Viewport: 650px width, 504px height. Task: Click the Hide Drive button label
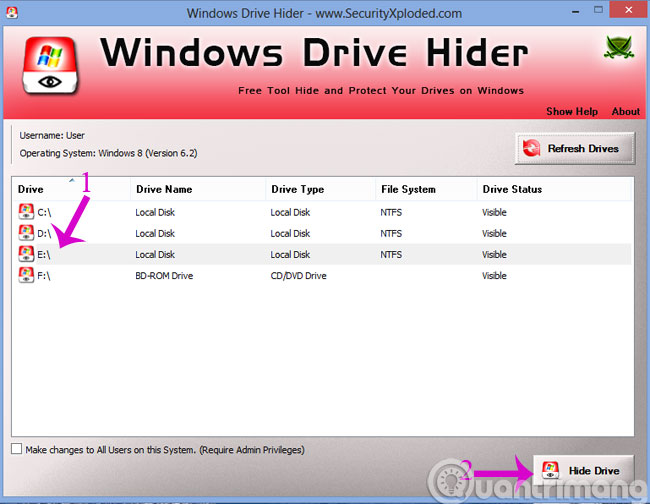tap(594, 471)
